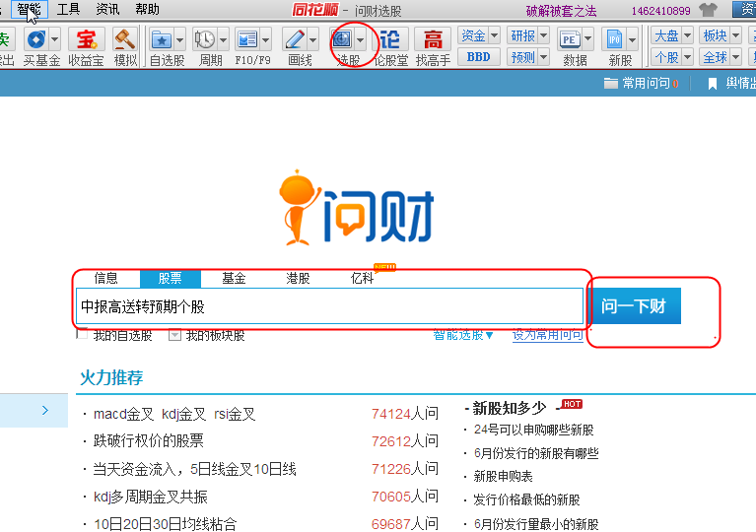Open the 新股 IPO icon
756x532 pixels.
click(x=614, y=39)
